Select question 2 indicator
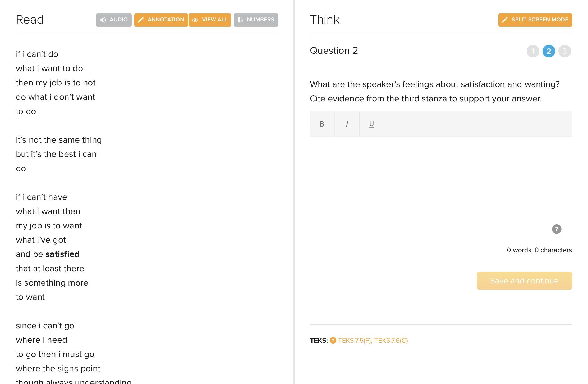The height and width of the screenshot is (384, 588). [x=549, y=51]
